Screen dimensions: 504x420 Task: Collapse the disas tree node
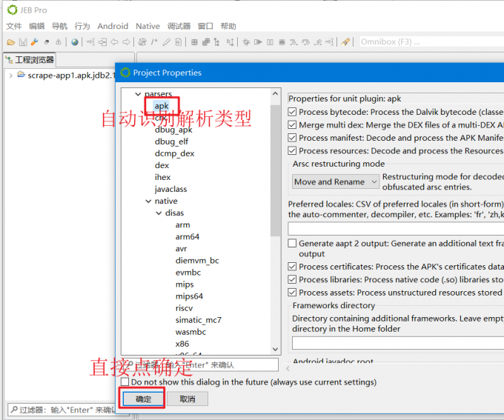(x=159, y=213)
